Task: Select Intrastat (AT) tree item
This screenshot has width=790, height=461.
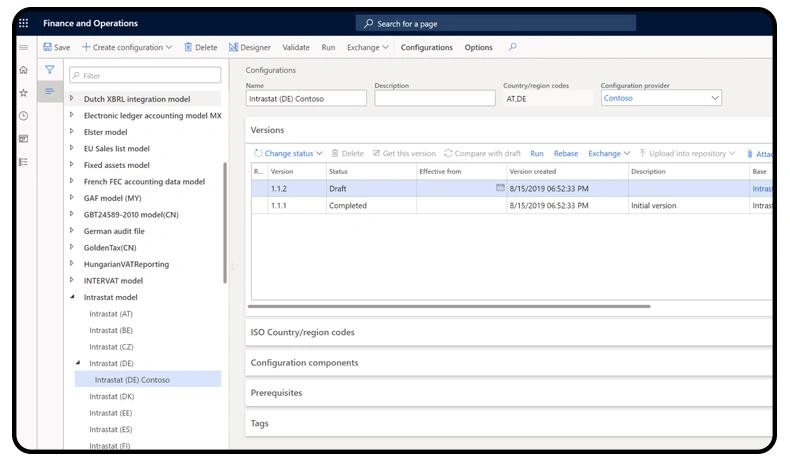Action: (x=111, y=313)
